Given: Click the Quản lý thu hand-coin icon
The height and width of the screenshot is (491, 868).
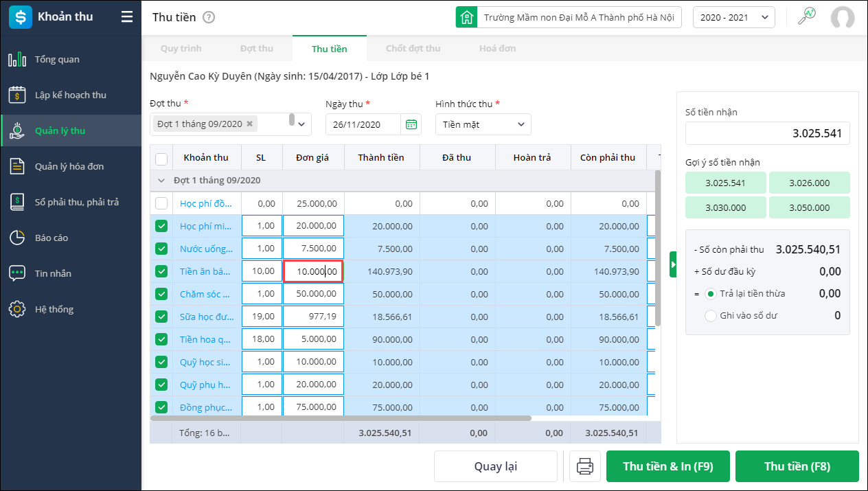Looking at the screenshot, I should pyautogui.click(x=17, y=130).
